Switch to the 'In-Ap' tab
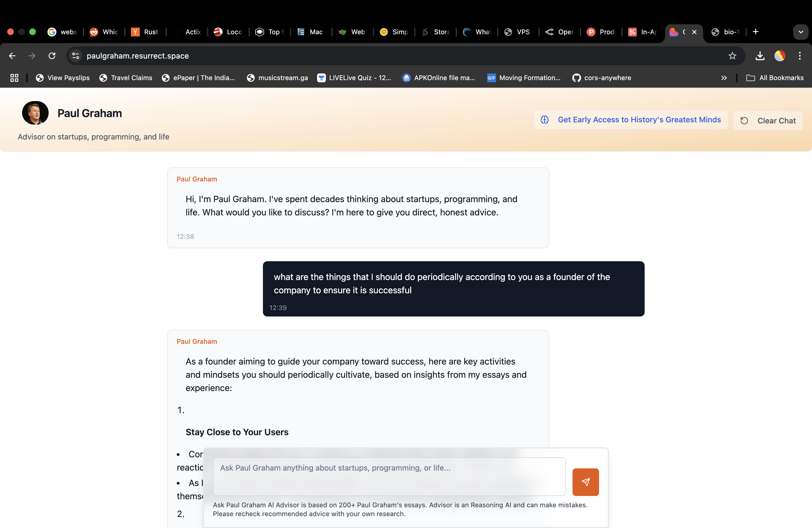The width and height of the screenshot is (812, 528). [643, 32]
